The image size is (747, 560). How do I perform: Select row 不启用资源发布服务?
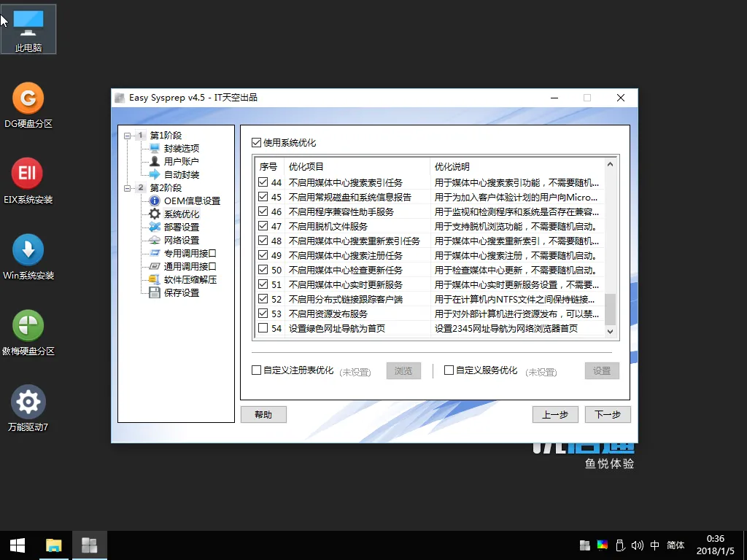click(429, 314)
